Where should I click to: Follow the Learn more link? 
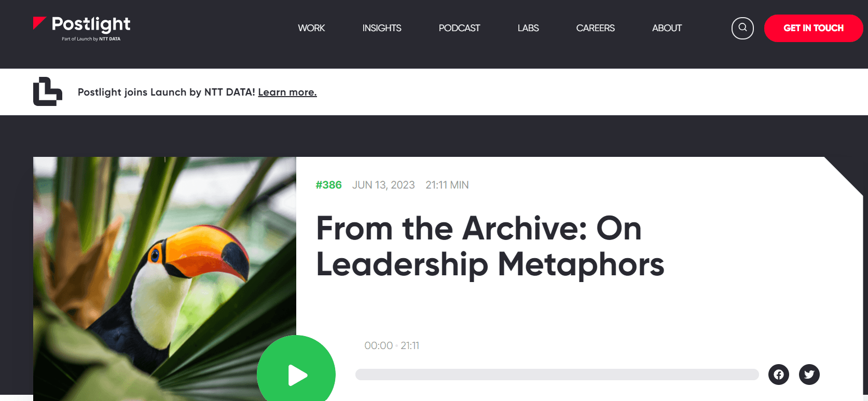pyautogui.click(x=287, y=92)
